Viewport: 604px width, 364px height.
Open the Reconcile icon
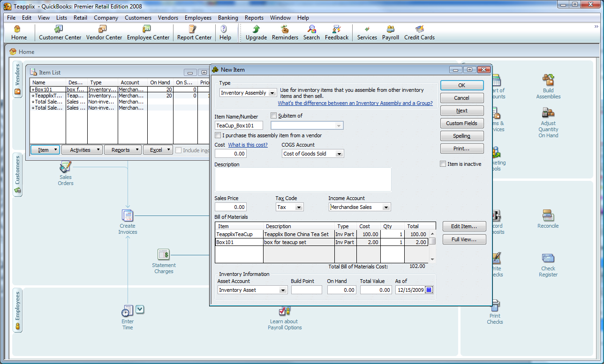click(548, 219)
